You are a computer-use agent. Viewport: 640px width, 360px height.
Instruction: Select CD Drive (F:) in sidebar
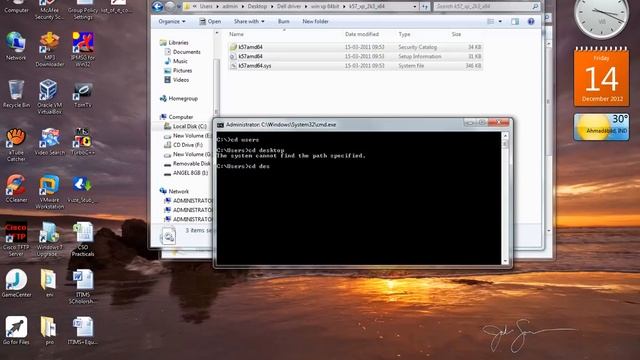pos(187,145)
